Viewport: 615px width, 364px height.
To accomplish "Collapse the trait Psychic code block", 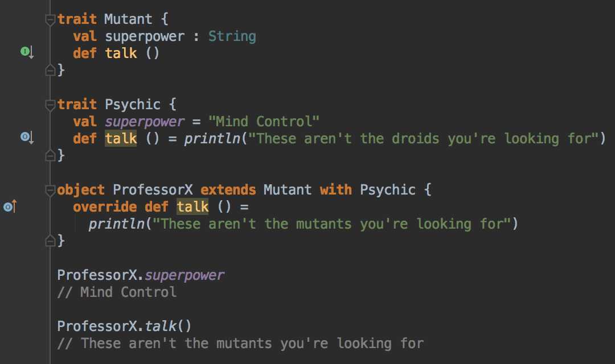I will 50,105.
